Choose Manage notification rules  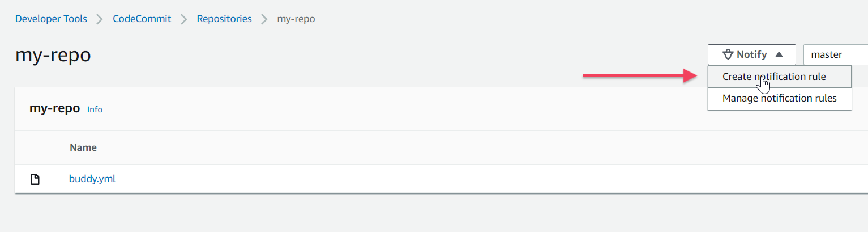coord(780,98)
